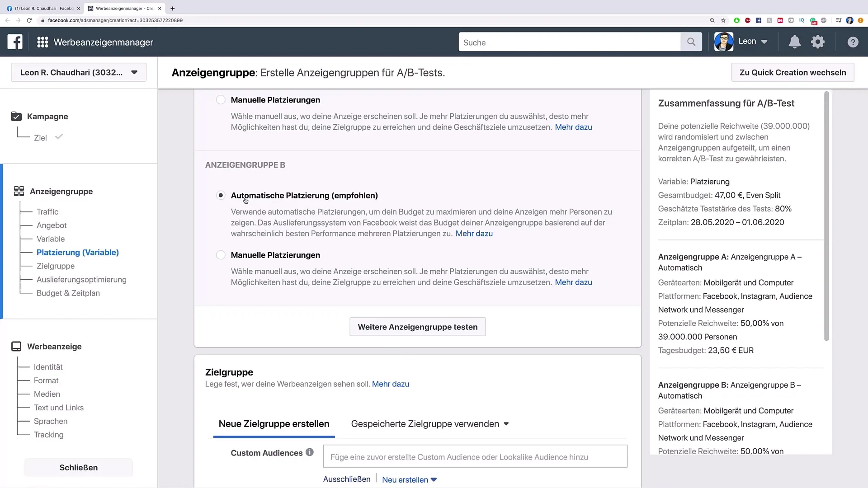
Task: Click the browser address bar URL
Action: [115, 20]
